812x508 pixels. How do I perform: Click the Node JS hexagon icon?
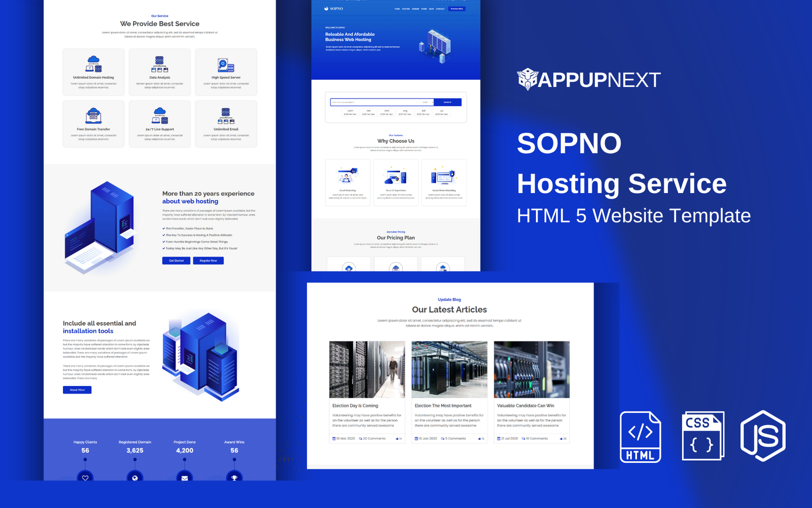coord(763,436)
